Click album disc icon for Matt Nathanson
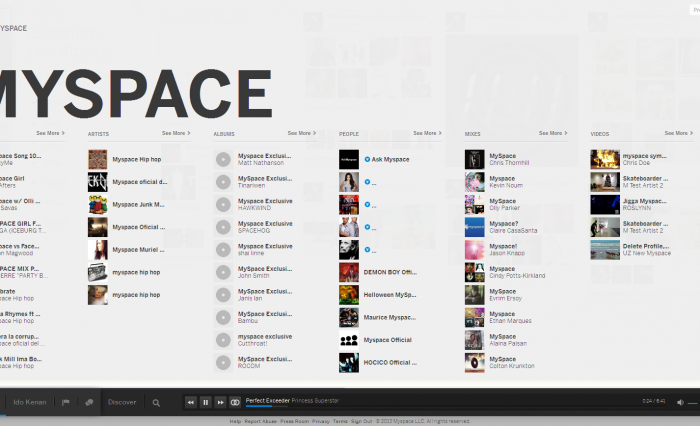700x426 pixels. pos(223,159)
